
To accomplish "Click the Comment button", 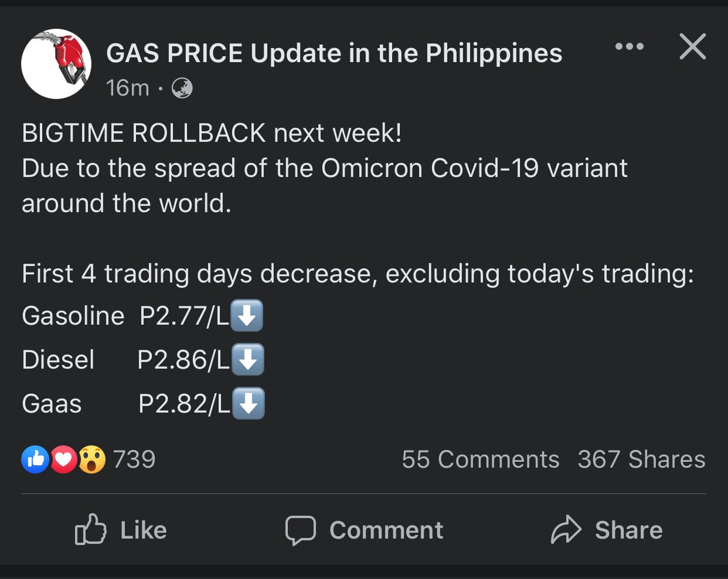I will pyautogui.click(x=364, y=530).
